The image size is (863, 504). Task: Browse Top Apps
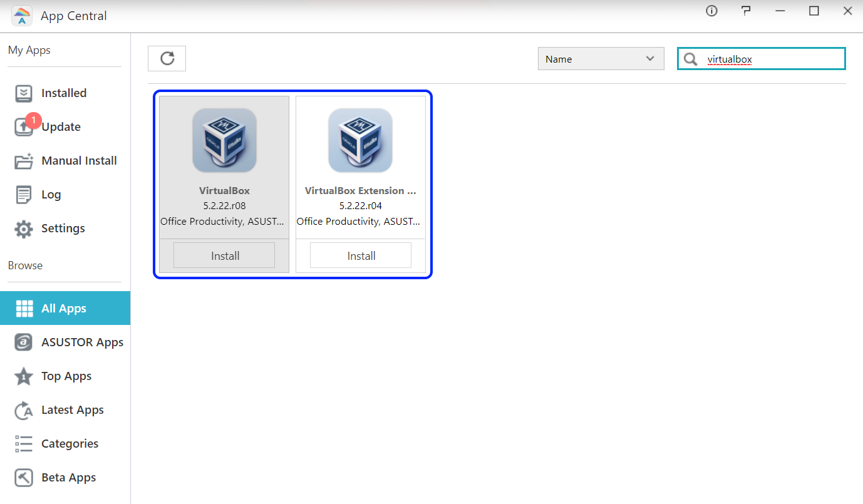65,376
